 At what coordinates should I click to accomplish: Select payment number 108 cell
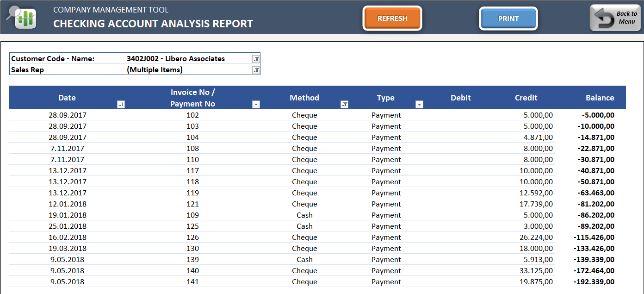(x=192, y=149)
